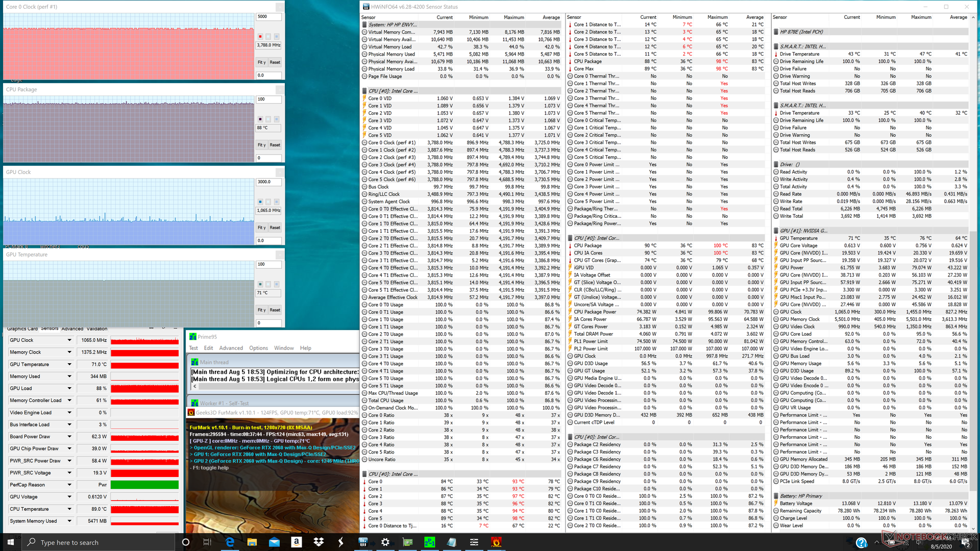The image size is (980, 551).
Task: Click the Cortana circle icon
Action: tap(186, 542)
